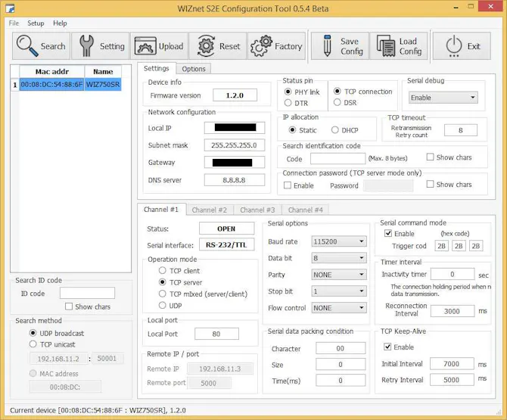
Task: Select the Channel #1 tab
Action: click(x=161, y=210)
